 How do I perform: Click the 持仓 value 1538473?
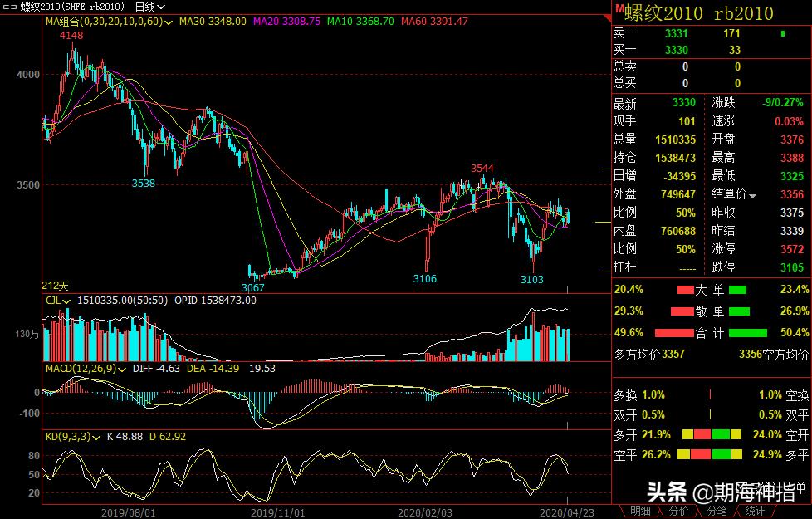(x=675, y=158)
